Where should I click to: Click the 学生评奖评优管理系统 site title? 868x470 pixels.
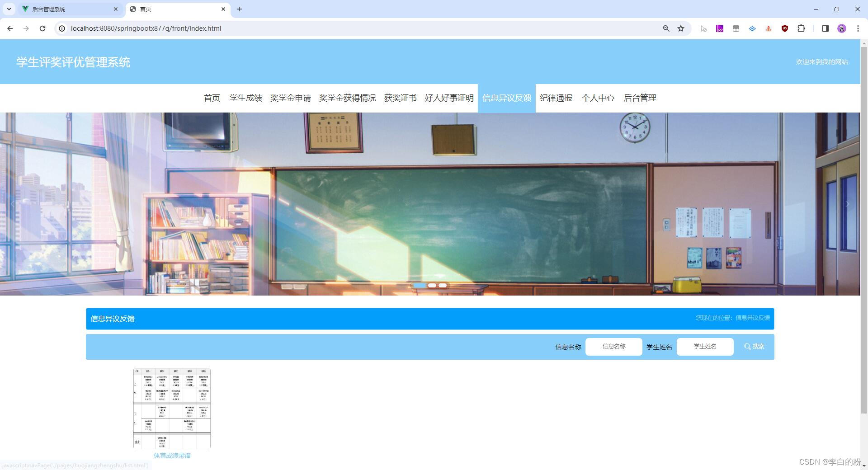point(73,62)
